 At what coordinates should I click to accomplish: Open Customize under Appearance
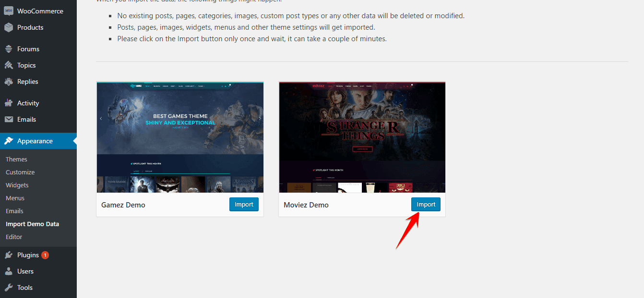20,172
